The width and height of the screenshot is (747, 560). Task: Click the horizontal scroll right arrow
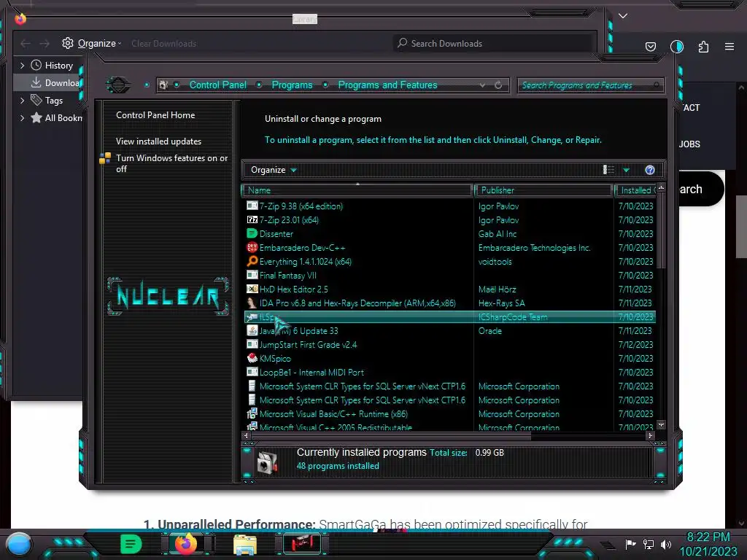coord(650,436)
